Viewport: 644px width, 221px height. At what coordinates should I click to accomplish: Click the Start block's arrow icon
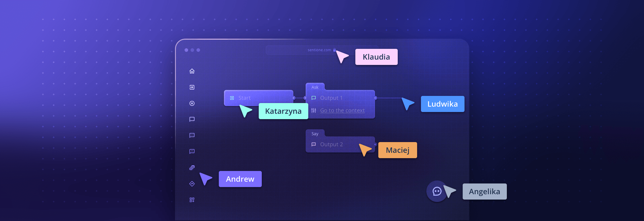click(232, 98)
